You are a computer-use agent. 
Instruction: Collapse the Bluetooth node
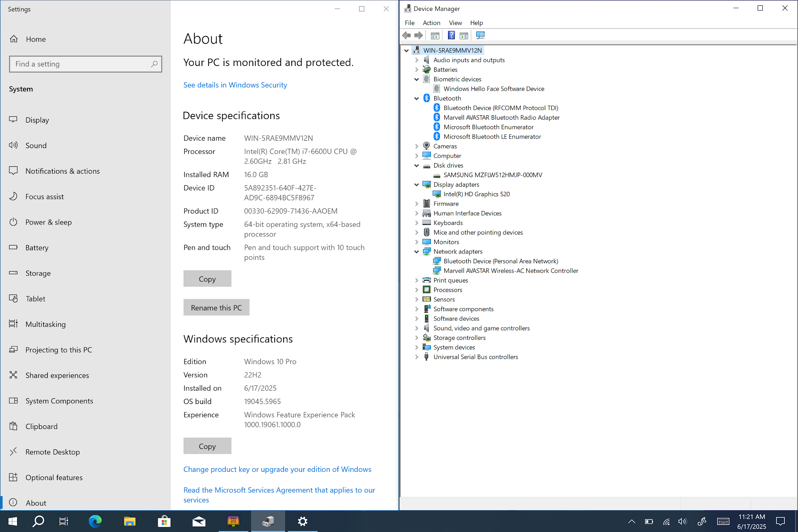pyautogui.click(x=417, y=98)
